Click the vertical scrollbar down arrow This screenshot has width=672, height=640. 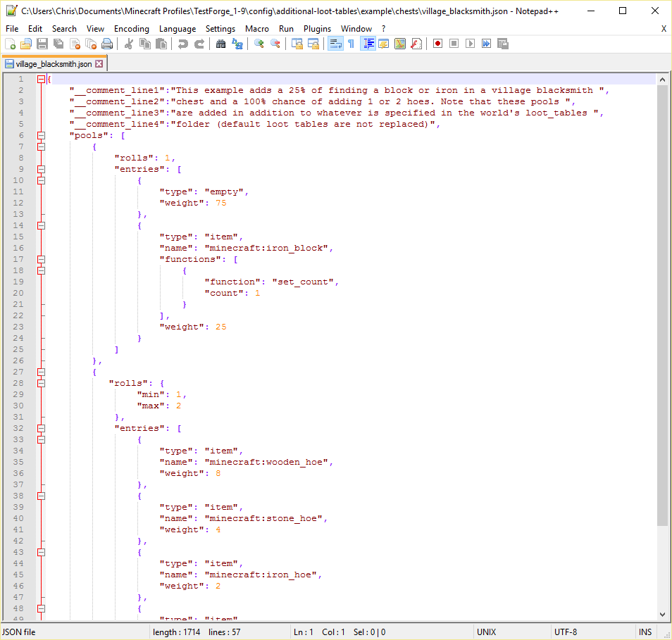pos(662,614)
